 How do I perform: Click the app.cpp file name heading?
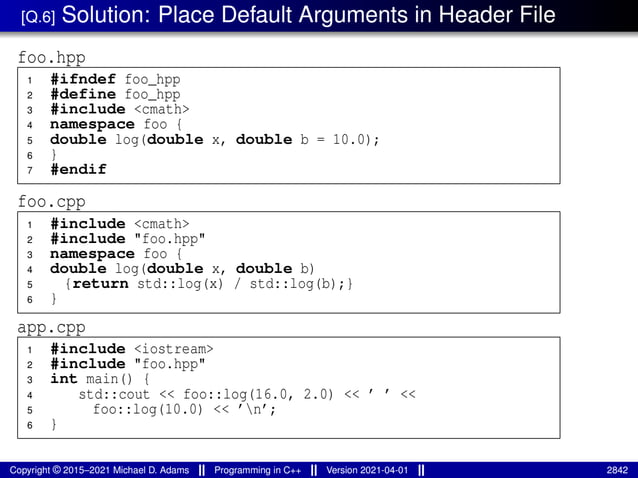click(x=52, y=327)
